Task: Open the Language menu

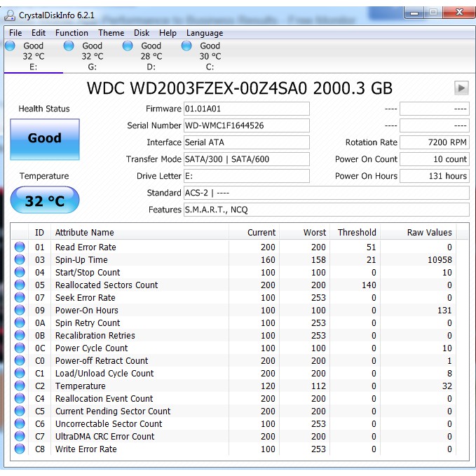Action: 205,33
